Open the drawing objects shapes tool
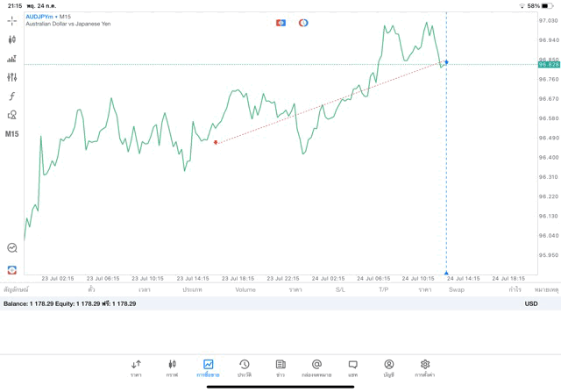Image resolution: width=561 pixels, height=392 pixels. point(11,115)
